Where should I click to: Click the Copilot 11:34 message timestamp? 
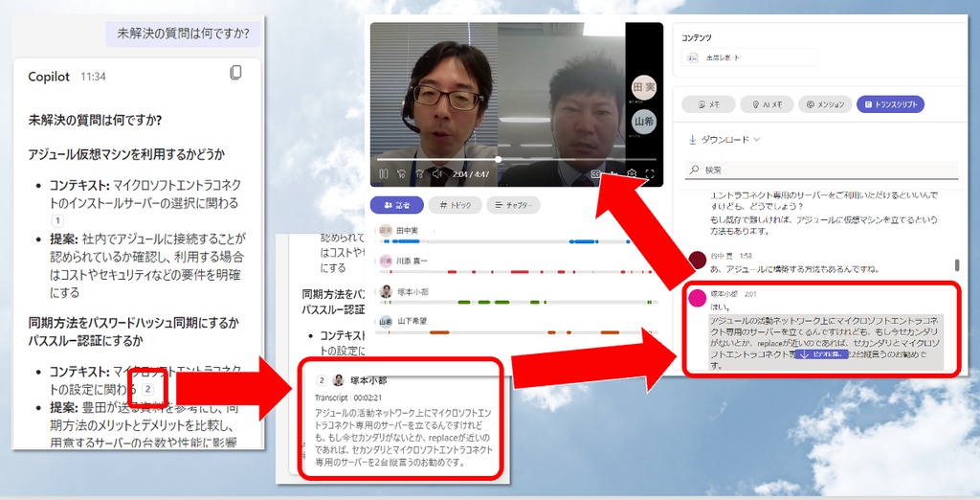click(93, 77)
